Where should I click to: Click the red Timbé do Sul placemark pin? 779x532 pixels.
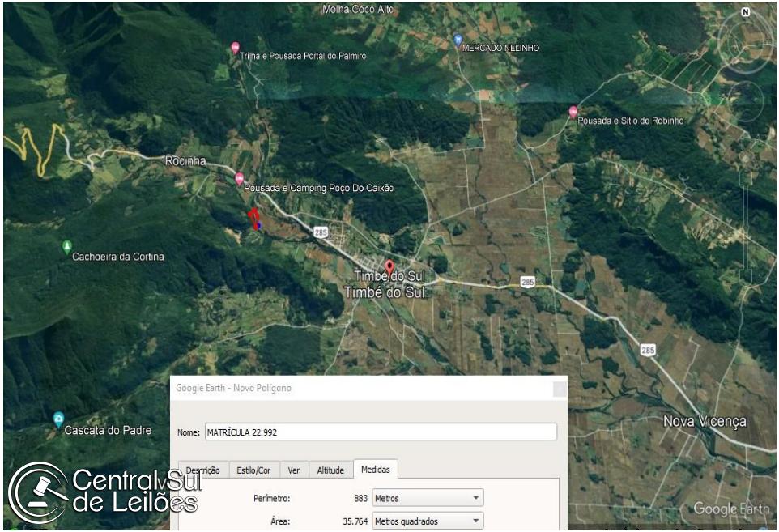click(x=389, y=266)
